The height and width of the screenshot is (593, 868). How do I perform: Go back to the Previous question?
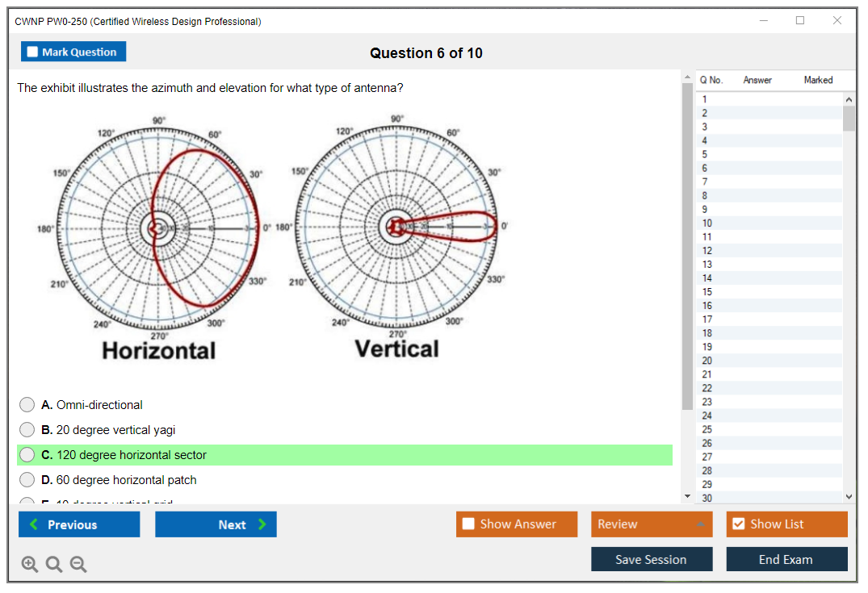coord(79,524)
